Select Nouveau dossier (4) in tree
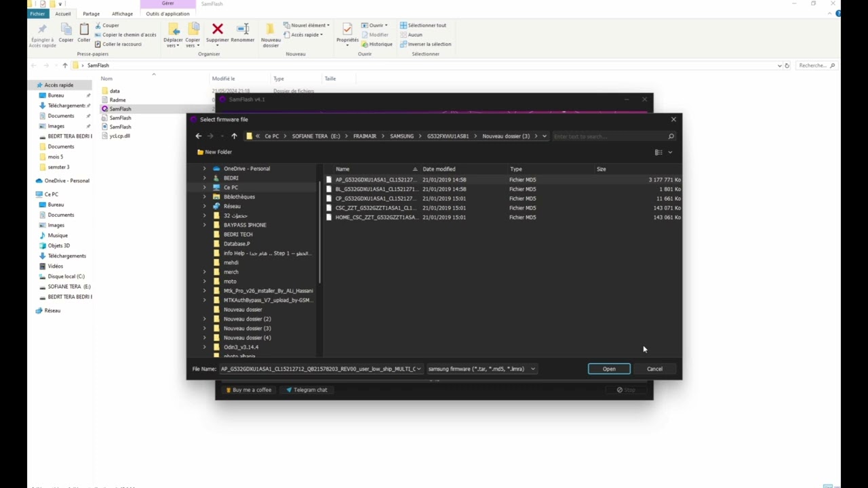This screenshot has width=868, height=488. 247,338
